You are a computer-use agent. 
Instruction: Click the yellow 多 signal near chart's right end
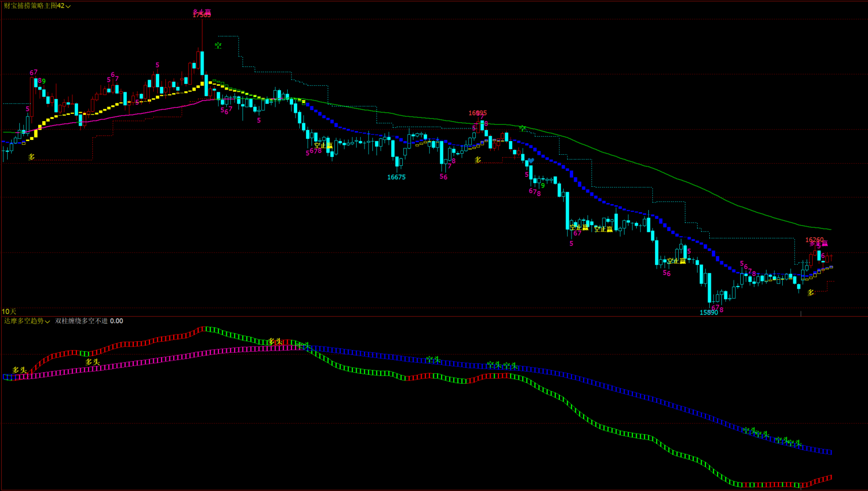click(810, 292)
